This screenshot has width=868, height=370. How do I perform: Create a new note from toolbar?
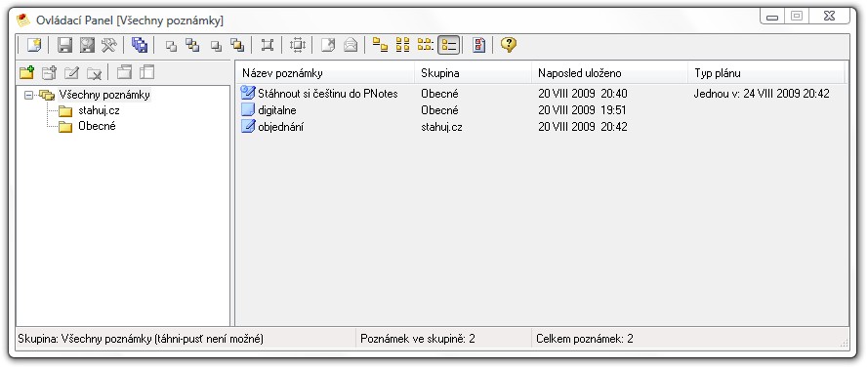(x=34, y=45)
